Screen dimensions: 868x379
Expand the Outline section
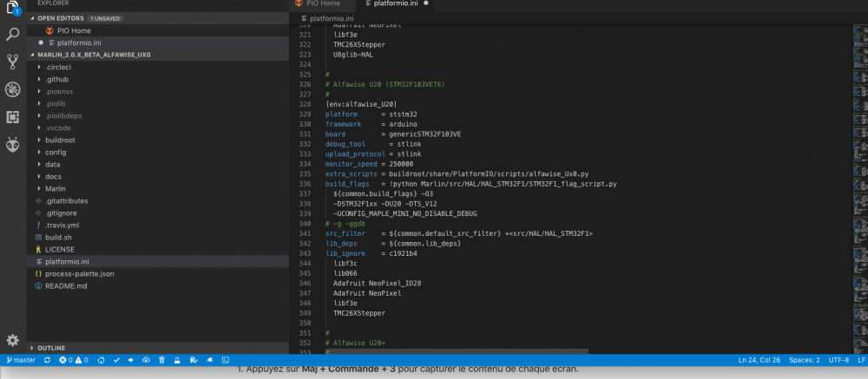click(158, 348)
